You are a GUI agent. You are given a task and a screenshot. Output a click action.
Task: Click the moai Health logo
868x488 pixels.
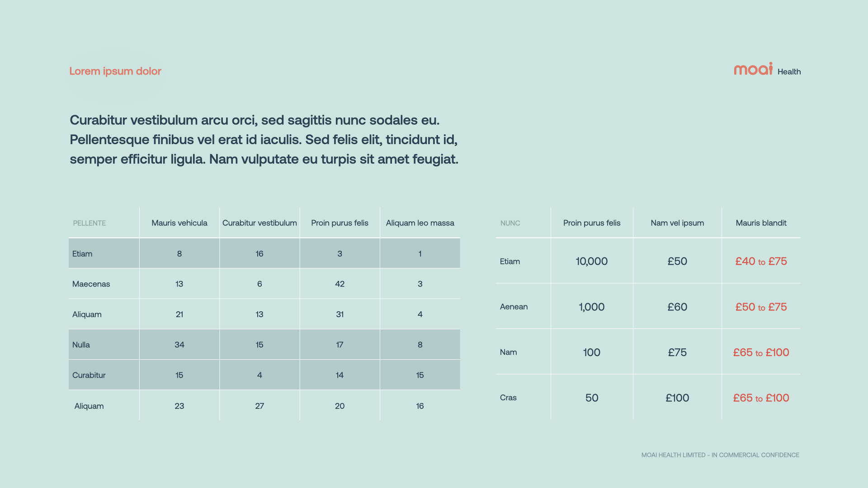click(x=767, y=70)
